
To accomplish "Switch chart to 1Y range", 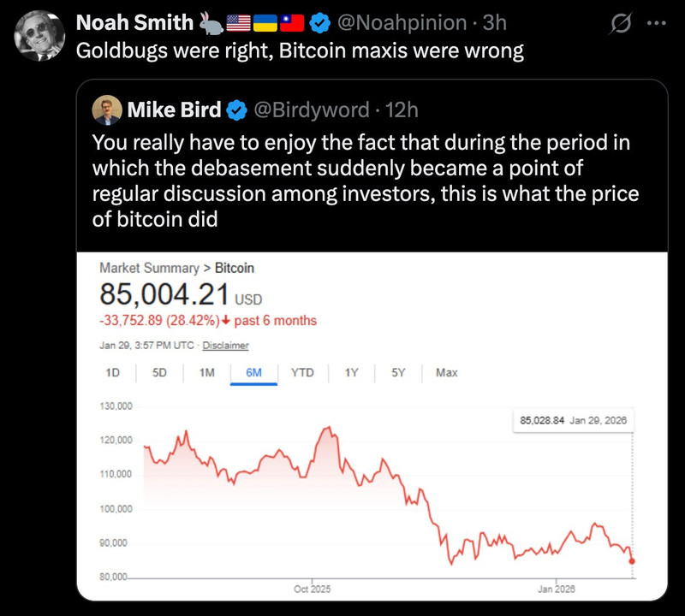I will click(351, 372).
